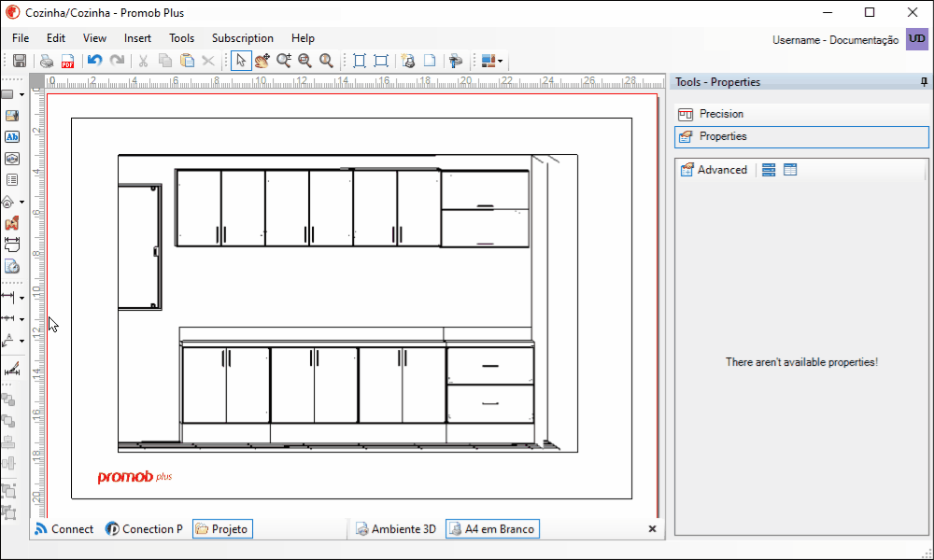This screenshot has height=560, width=934.
Task: Click the categorized list view icon
Action: coord(769,170)
